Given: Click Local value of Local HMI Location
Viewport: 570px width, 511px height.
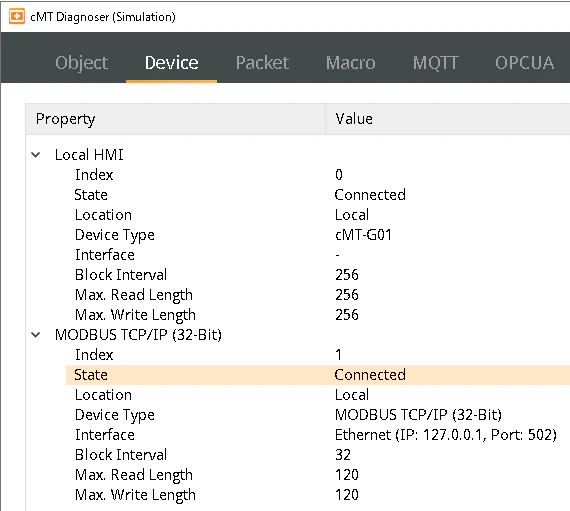Looking at the screenshot, I should tap(352, 215).
